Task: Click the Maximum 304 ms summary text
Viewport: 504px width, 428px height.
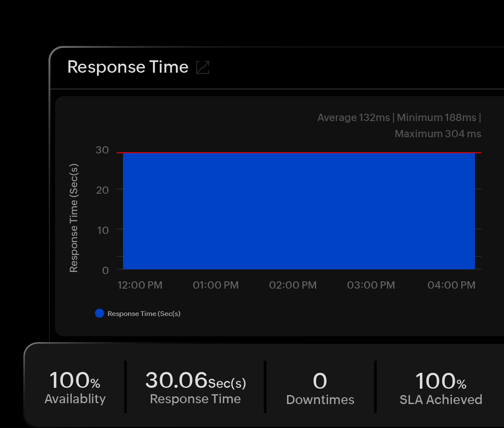Action: click(x=438, y=133)
